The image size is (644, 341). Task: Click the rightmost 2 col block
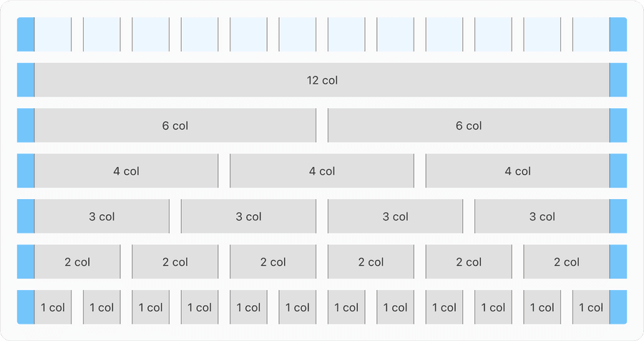tap(566, 262)
